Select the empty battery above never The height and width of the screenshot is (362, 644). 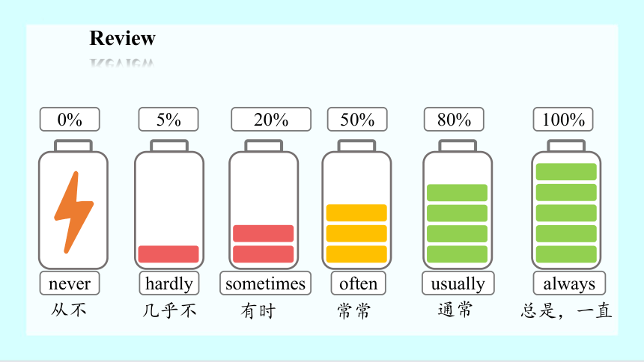tap(73, 204)
